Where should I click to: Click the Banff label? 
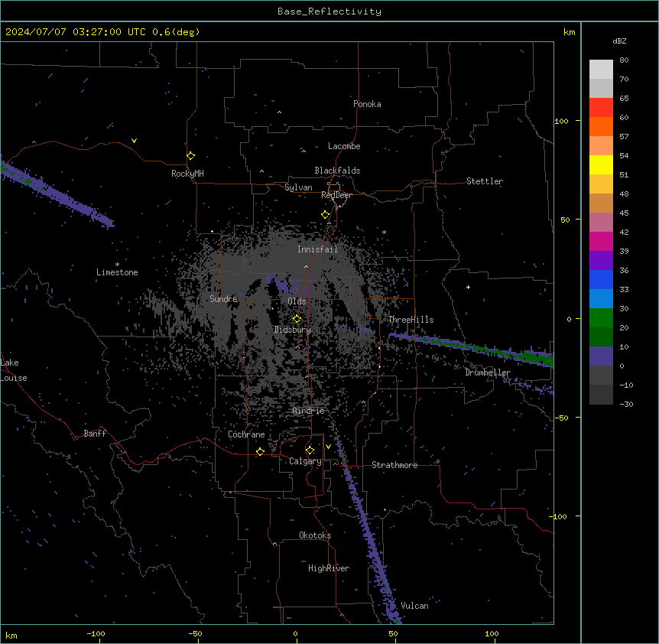pos(95,434)
